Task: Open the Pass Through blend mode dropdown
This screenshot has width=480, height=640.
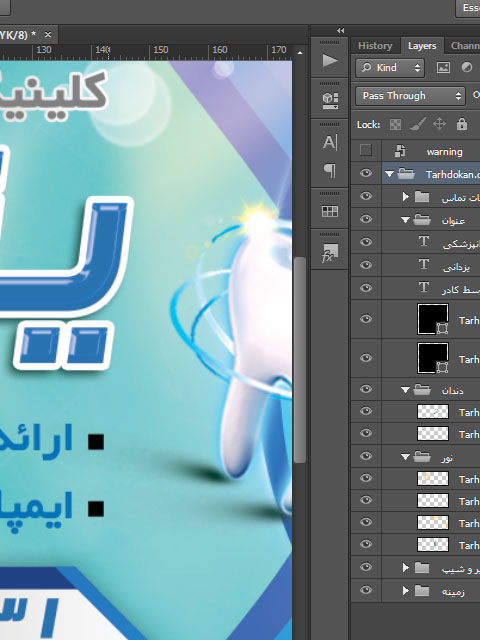Action: click(x=410, y=96)
